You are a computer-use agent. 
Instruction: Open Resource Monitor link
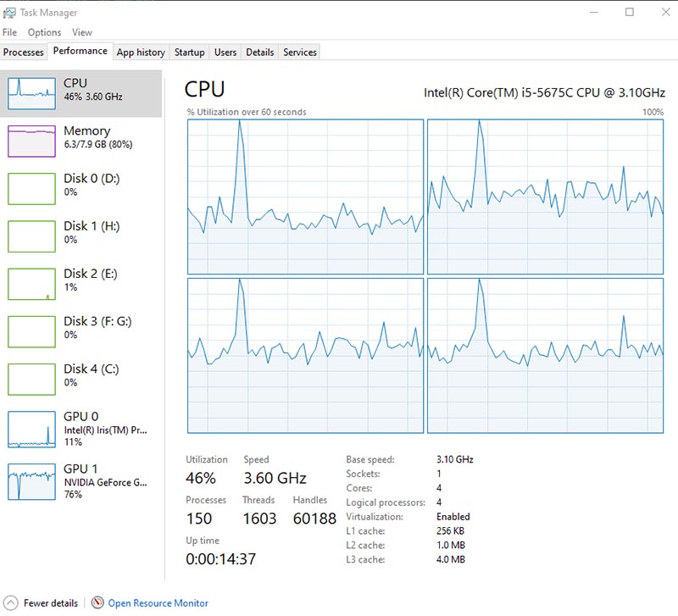[x=158, y=602]
